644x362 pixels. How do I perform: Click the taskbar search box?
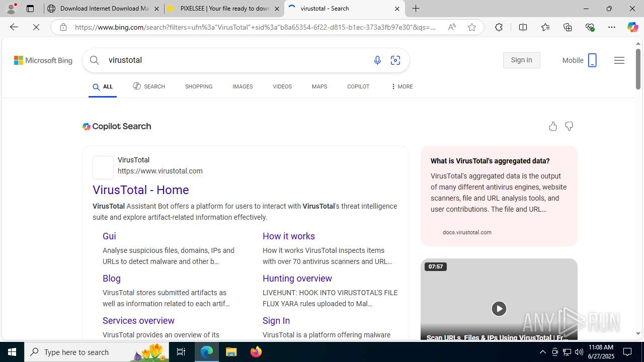coord(97,352)
